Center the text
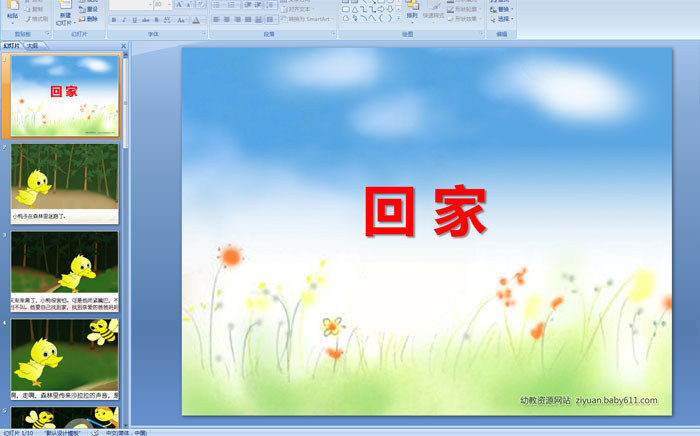 (226, 20)
